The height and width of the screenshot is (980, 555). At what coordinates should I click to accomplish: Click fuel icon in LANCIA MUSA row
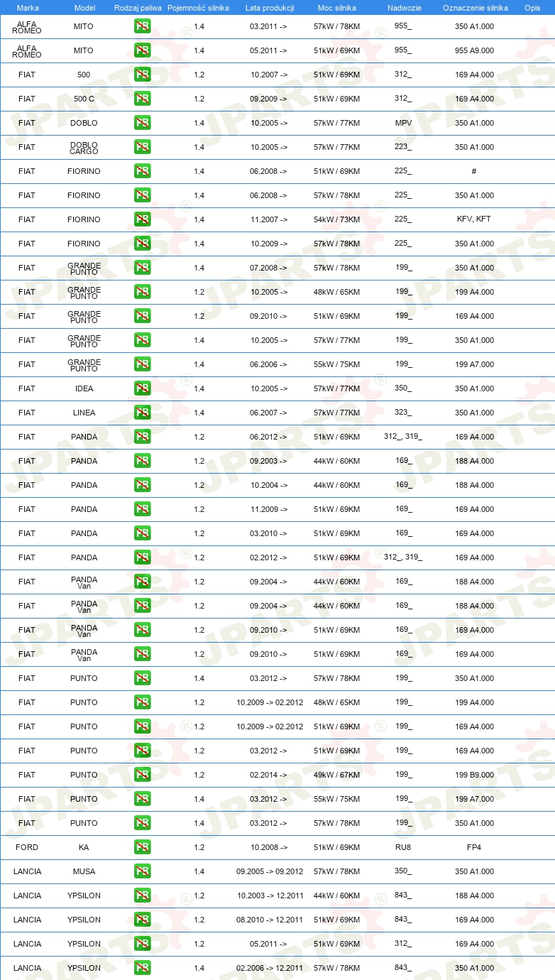click(x=142, y=872)
